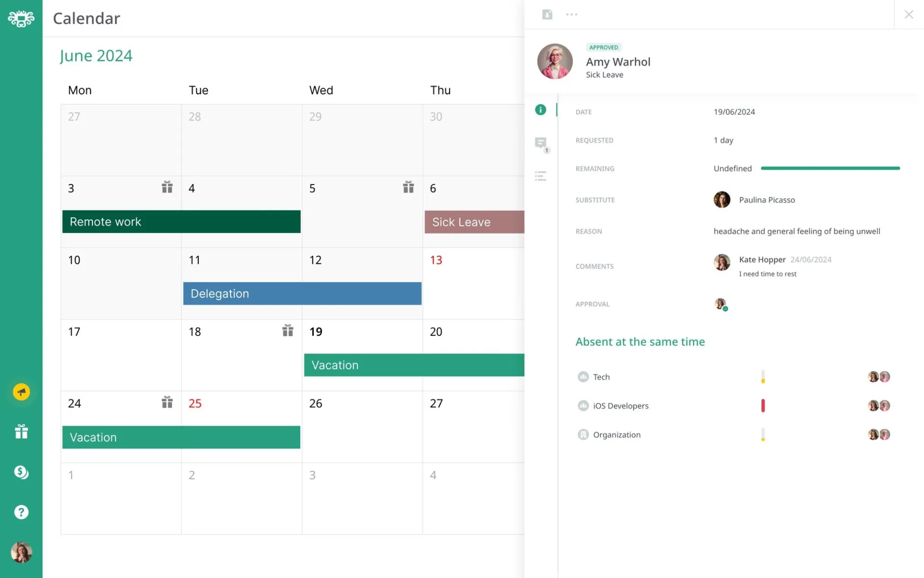This screenshot has height=578, width=924.
Task: Open the dollar coins icon in sidebar
Action: click(21, 472)
